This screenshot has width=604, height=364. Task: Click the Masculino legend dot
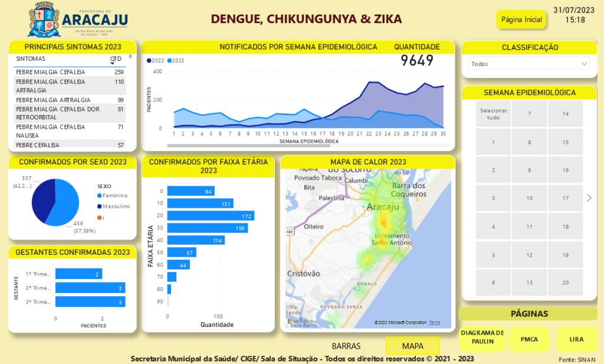pos(99,206)
